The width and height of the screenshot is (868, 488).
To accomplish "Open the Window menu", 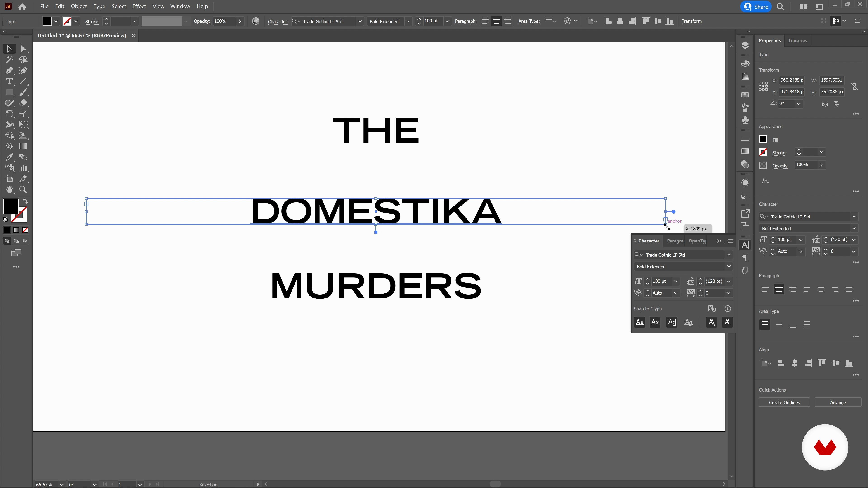I will [x=180, y=6].
